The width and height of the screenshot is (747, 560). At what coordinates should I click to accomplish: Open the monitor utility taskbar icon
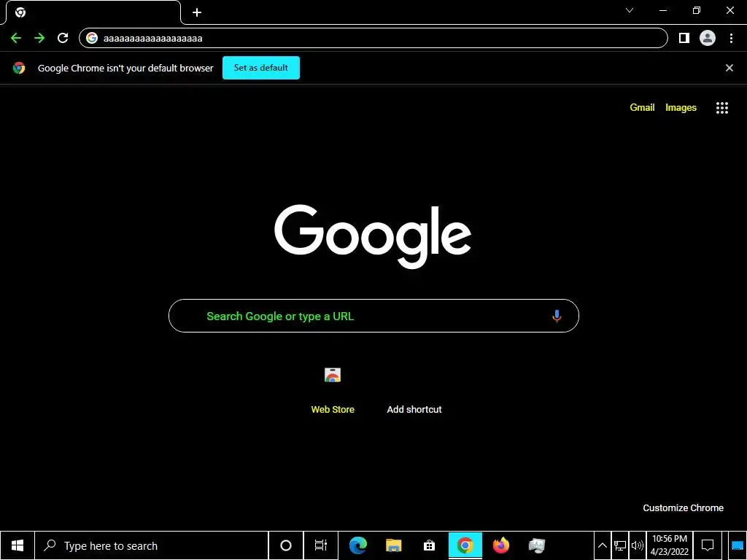pos(537,545)
